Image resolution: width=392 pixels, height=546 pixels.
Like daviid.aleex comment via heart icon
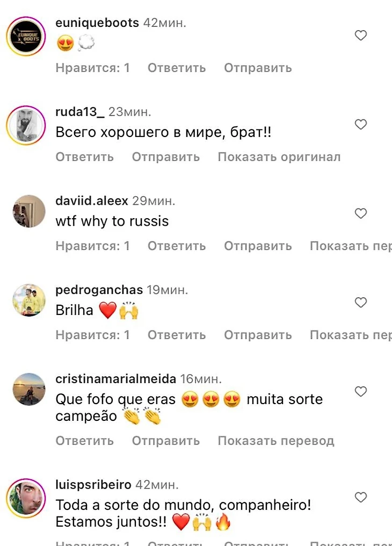pyautogui.click(x=361, y=213)
